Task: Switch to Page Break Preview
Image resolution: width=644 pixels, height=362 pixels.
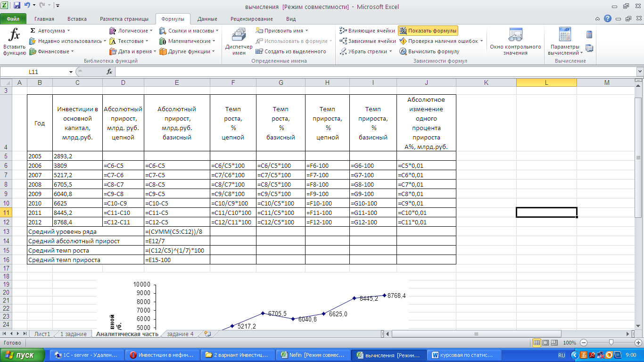Action: [554, 343]
